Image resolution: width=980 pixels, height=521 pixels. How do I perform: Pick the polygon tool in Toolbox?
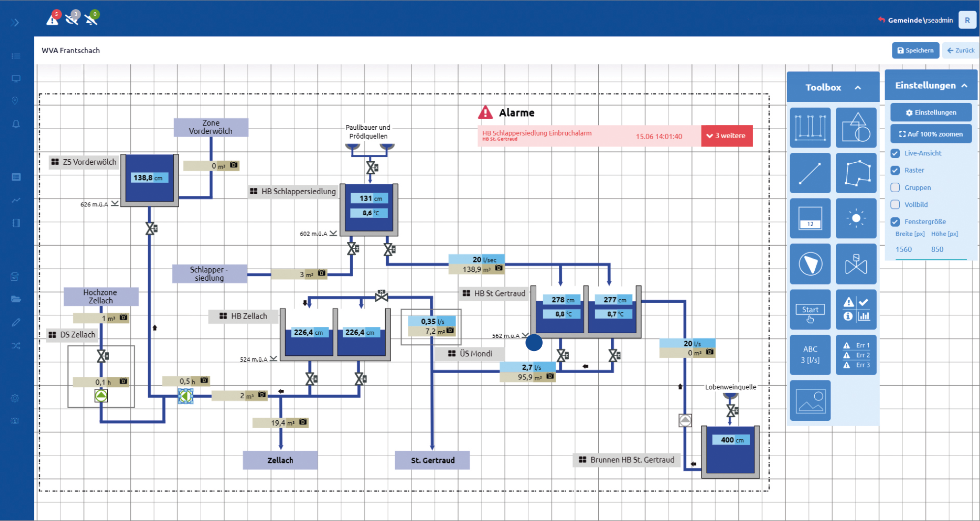click(x=856, y=173)
